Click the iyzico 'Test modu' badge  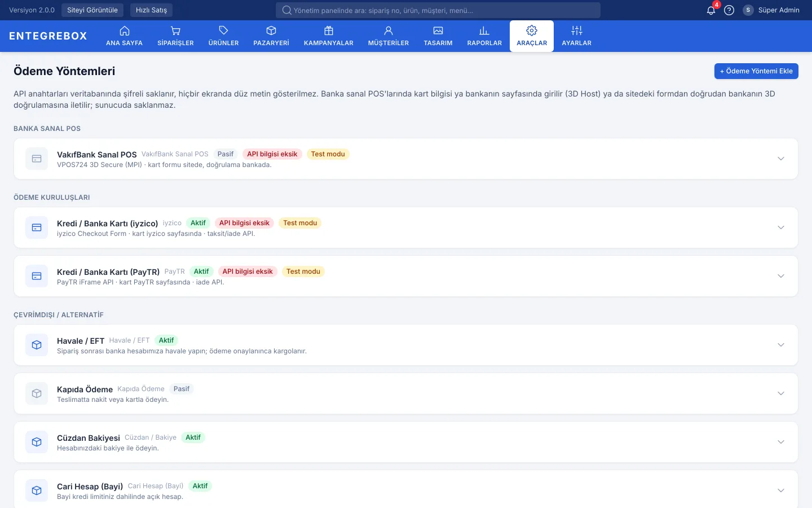[x=300, y=223]
